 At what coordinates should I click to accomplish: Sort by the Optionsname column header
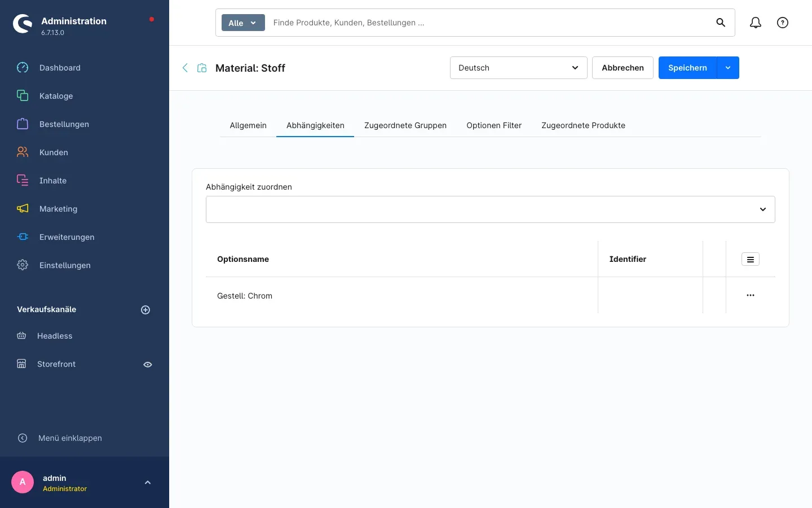pyautogui.click(x=243, y=259)
